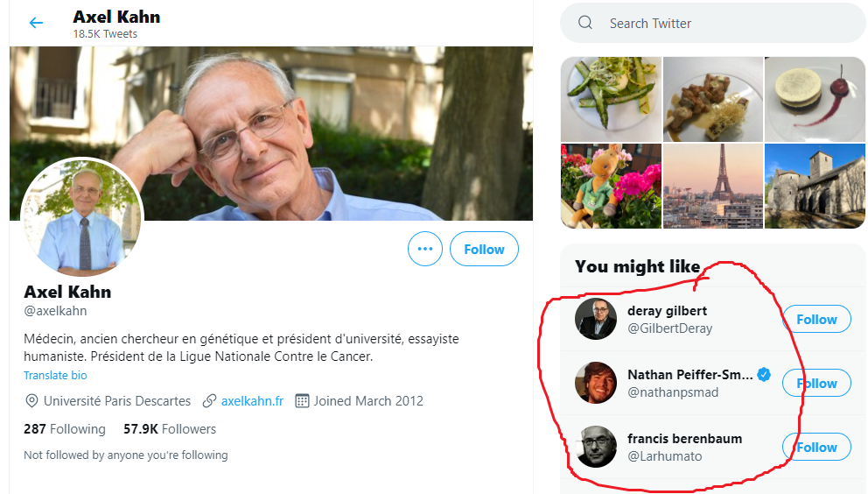Click the search magnifier icon

tap(585, 23)
